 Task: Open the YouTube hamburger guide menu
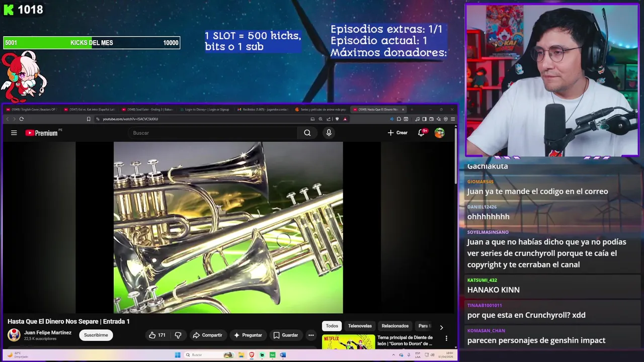[14, 133]
